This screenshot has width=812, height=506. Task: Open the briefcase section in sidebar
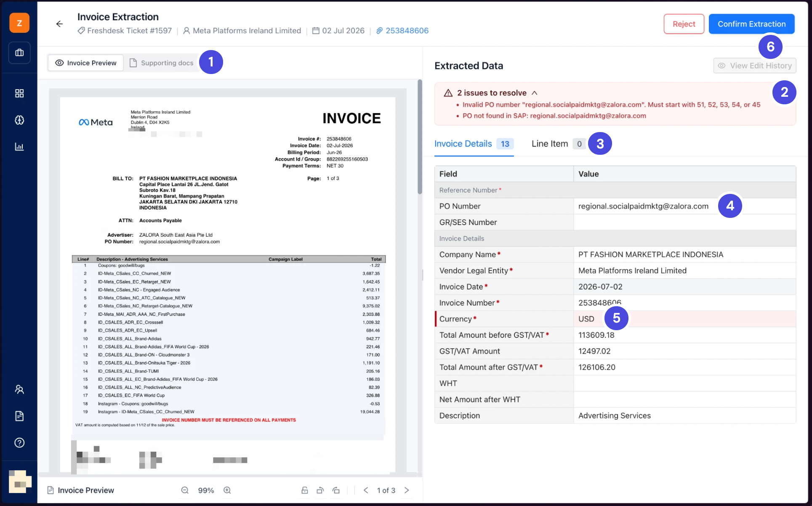[19, 53]
